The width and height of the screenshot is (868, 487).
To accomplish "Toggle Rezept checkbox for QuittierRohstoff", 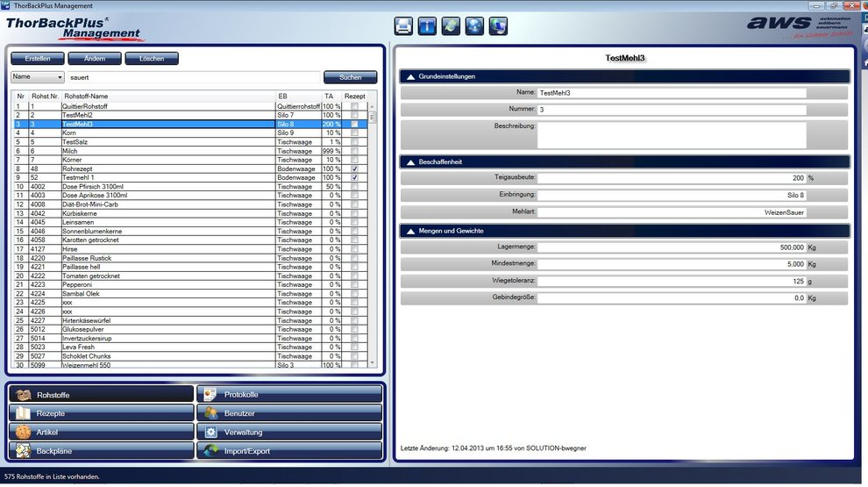I will (354, 106).
